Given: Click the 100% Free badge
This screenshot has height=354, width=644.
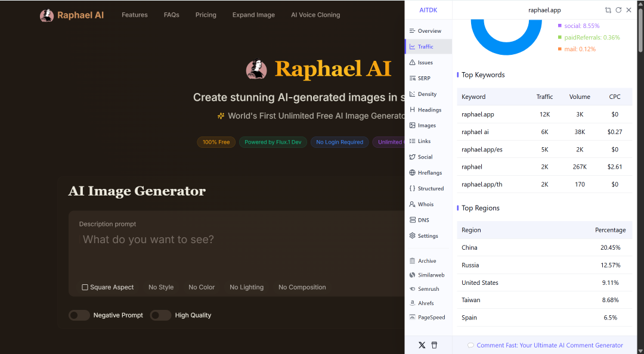Looking at the screenshot, I should click(216, 142).
